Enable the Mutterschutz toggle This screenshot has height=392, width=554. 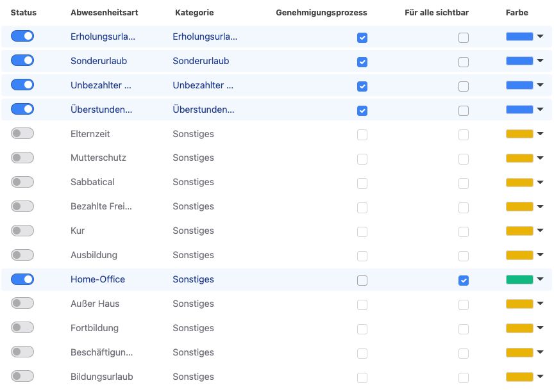tap(22, 158)
